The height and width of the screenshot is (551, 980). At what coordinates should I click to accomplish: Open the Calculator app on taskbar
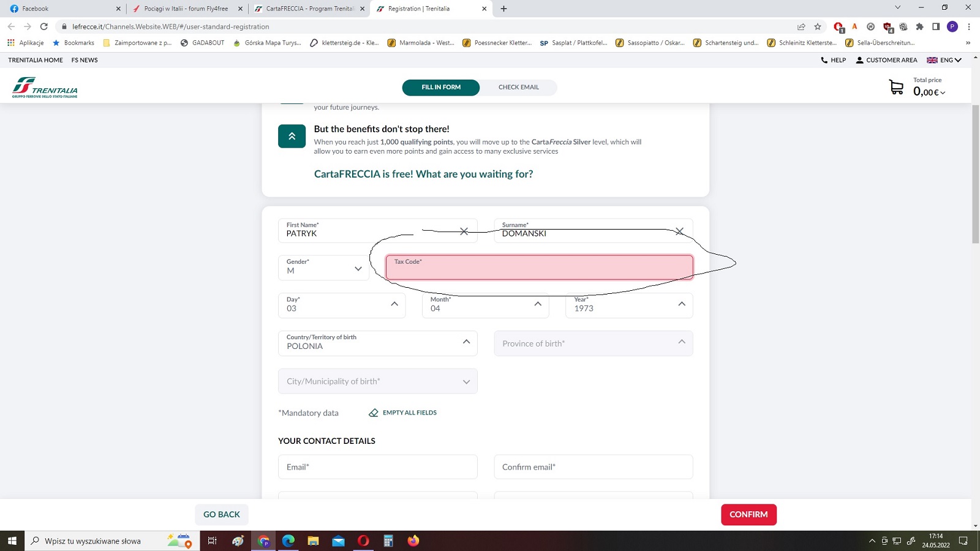(388, 541)
